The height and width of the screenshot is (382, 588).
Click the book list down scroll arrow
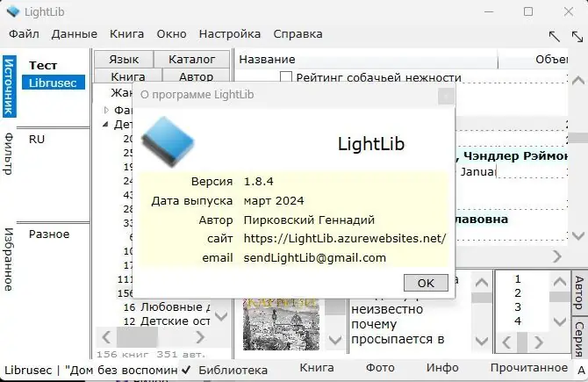point(577,235)
